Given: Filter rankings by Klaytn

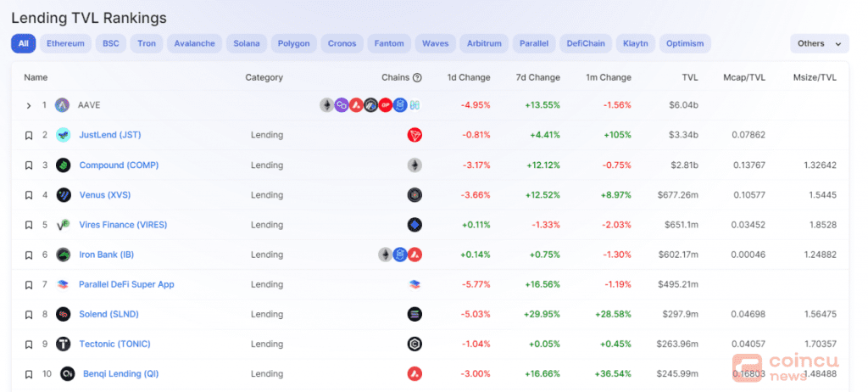Looking at the screenshot, I should click(636, 43).
